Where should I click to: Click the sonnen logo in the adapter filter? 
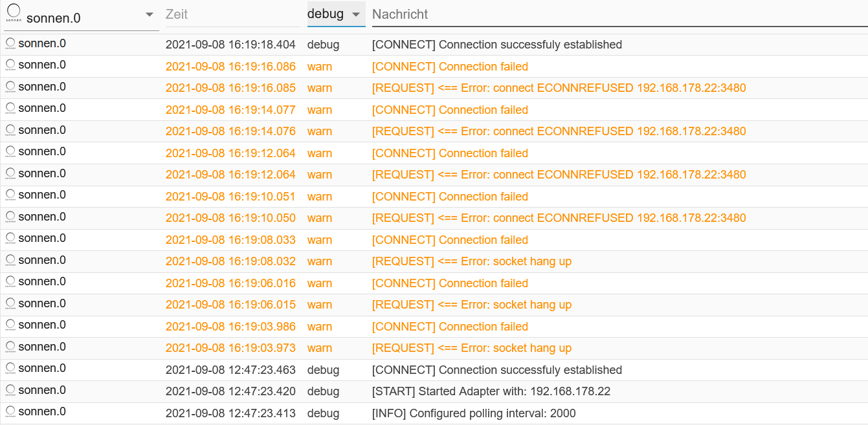(x=13, y=14)
